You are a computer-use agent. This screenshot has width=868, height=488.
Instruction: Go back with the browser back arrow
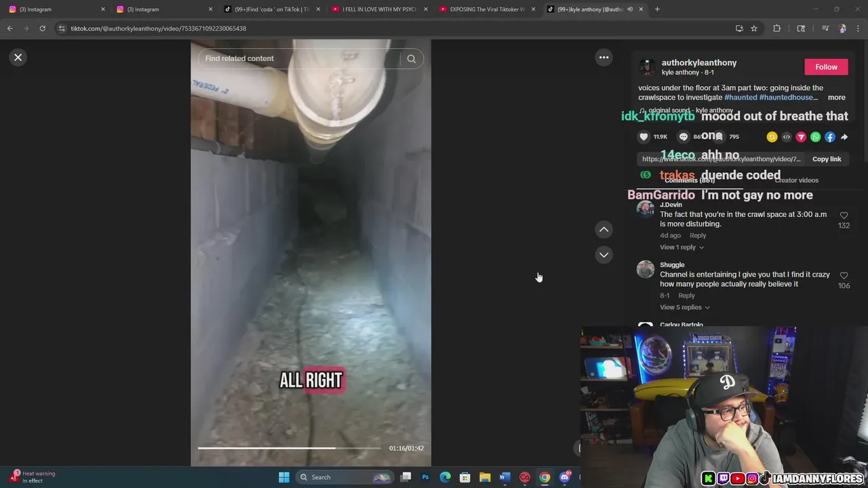pyautogui.click(x=10, y=28)
